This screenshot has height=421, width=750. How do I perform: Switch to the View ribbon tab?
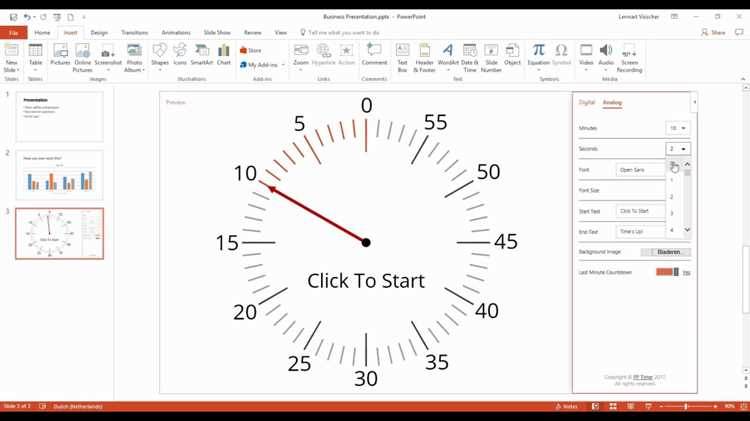click(x=280, y=33)
